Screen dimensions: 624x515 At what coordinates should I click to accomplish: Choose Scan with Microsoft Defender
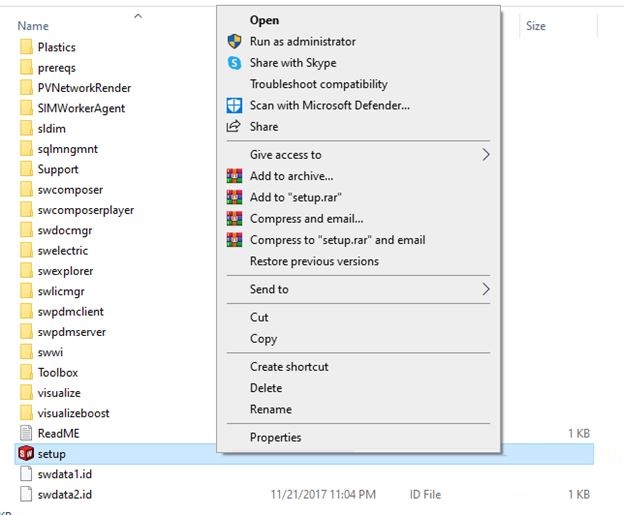[358, 105]
